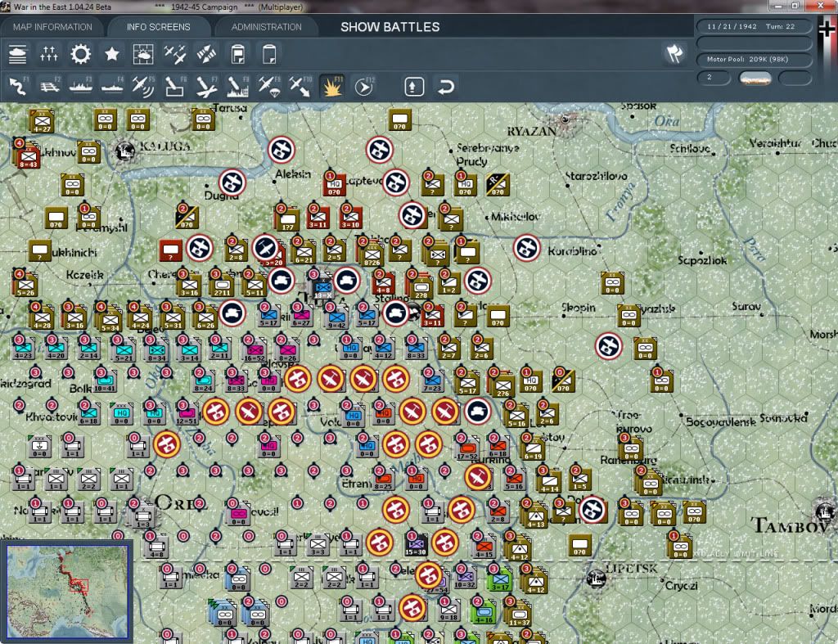
Task: Click the ground condition image indicator
Action: click(x=755, y=79)
